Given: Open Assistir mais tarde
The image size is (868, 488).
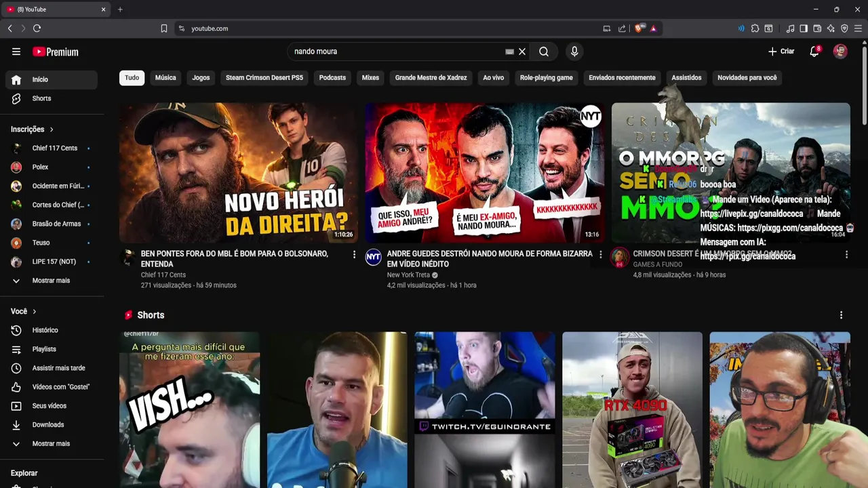Looking at the screenshot, I should coord(52,368).
